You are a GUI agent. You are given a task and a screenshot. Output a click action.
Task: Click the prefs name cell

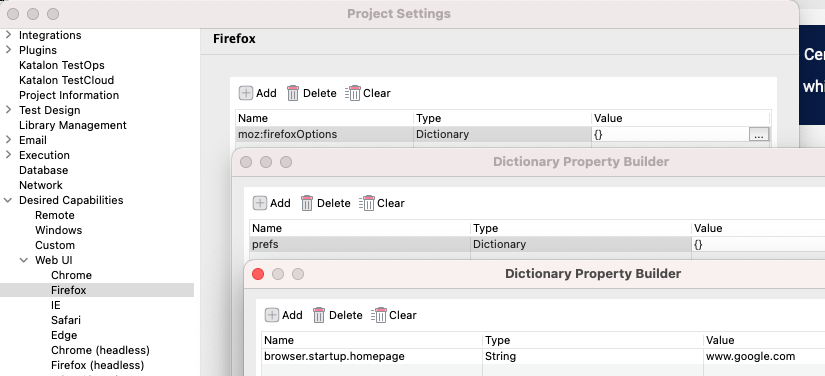(x=360, y=244)
